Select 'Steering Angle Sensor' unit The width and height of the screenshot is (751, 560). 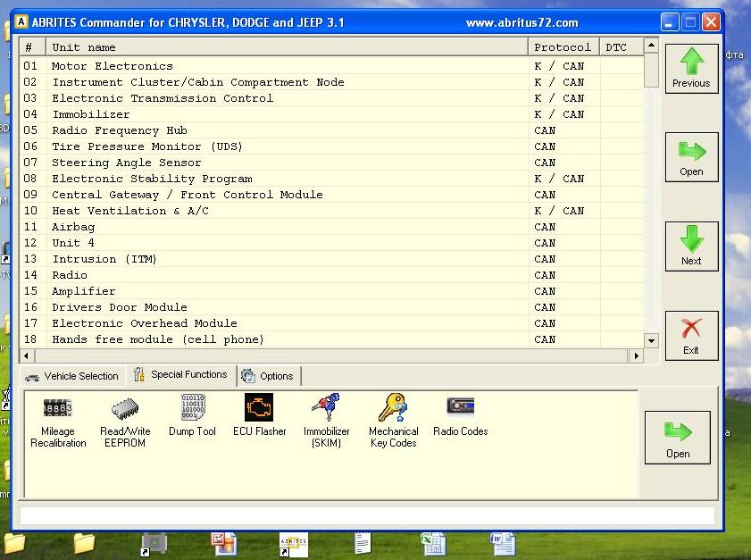tap(127, 163)
